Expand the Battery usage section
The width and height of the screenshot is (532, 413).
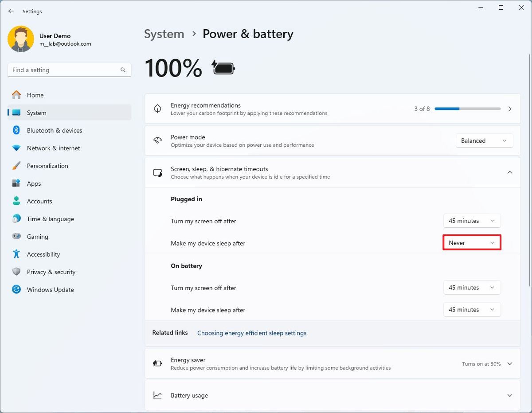click(510, 395)
